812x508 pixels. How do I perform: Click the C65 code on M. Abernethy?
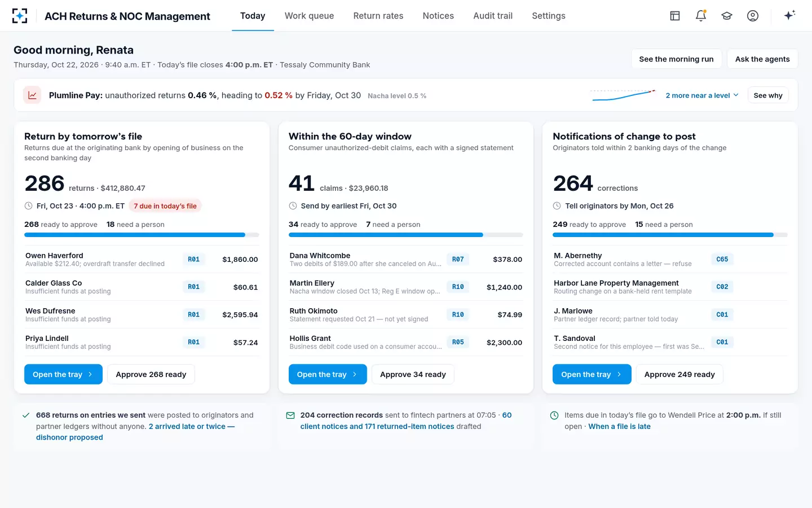(x=722, y=260)
